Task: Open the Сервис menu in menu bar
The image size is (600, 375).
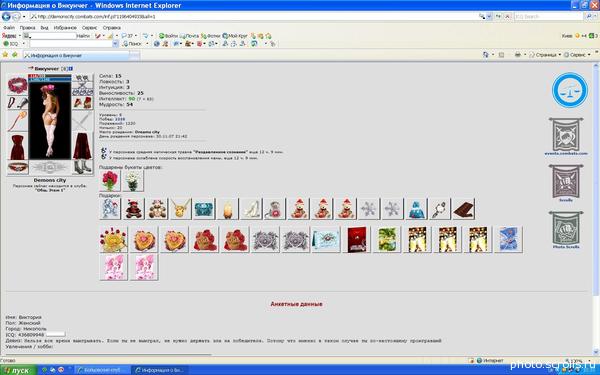Action: click(x=90, y=28)
